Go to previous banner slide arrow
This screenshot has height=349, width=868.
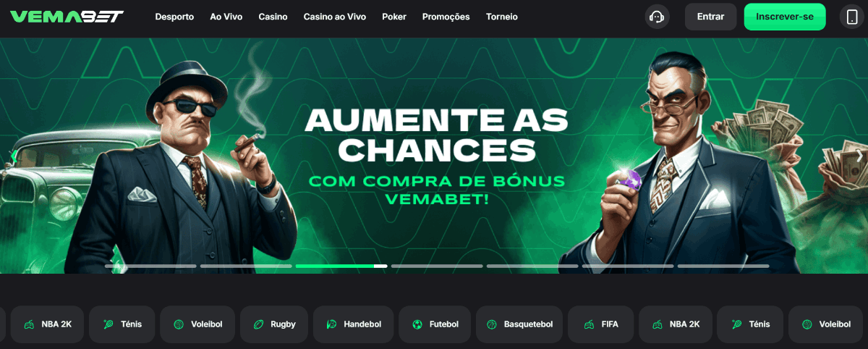[x=13, y=156]
